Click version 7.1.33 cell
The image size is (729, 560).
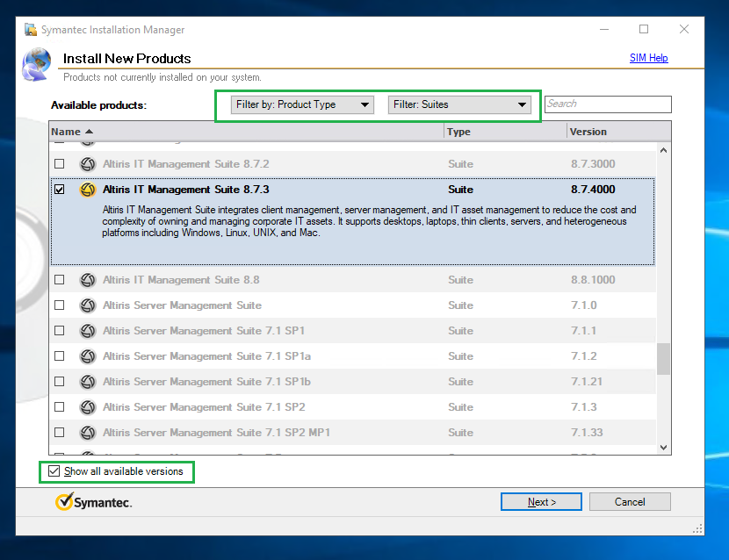pos(587,433)
